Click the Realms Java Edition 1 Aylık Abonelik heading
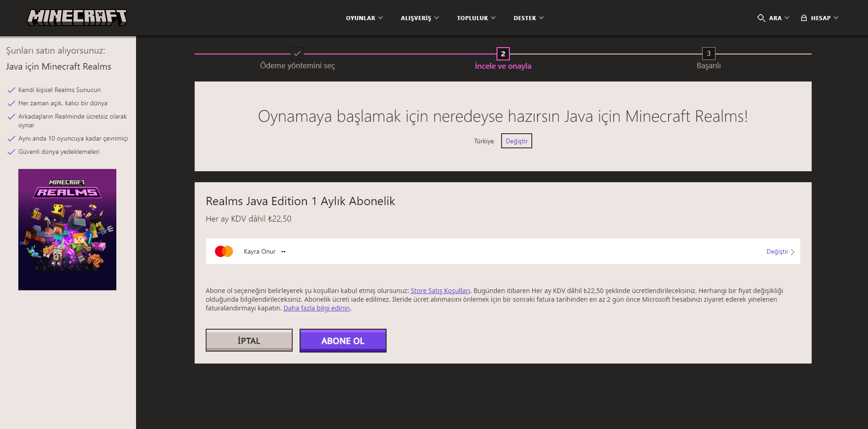Viewport: 868px width, 429px height. (x=300, y=201)
